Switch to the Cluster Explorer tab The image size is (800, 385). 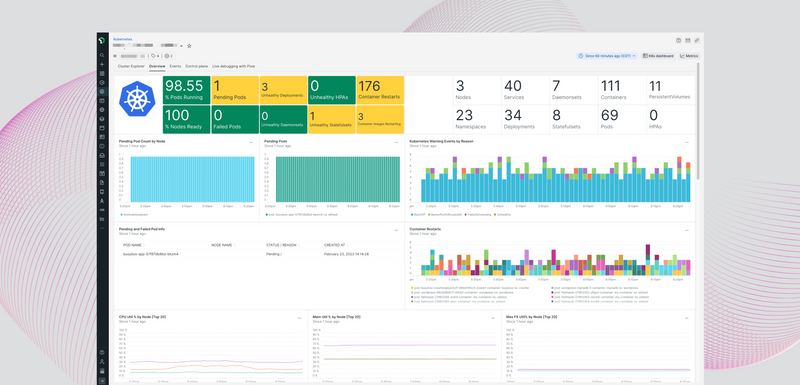[131, 66]
